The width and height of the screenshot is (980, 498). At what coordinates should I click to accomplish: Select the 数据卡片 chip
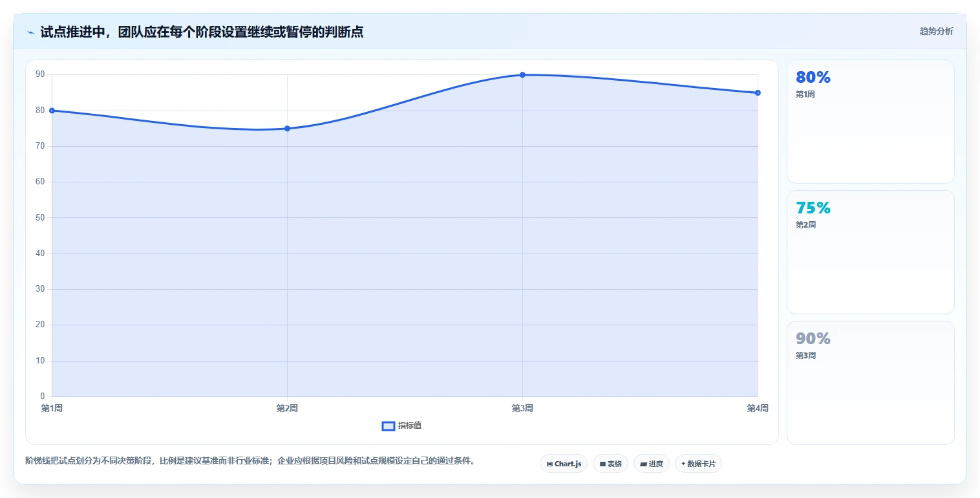pyautogui.click(x=698, y=464)
